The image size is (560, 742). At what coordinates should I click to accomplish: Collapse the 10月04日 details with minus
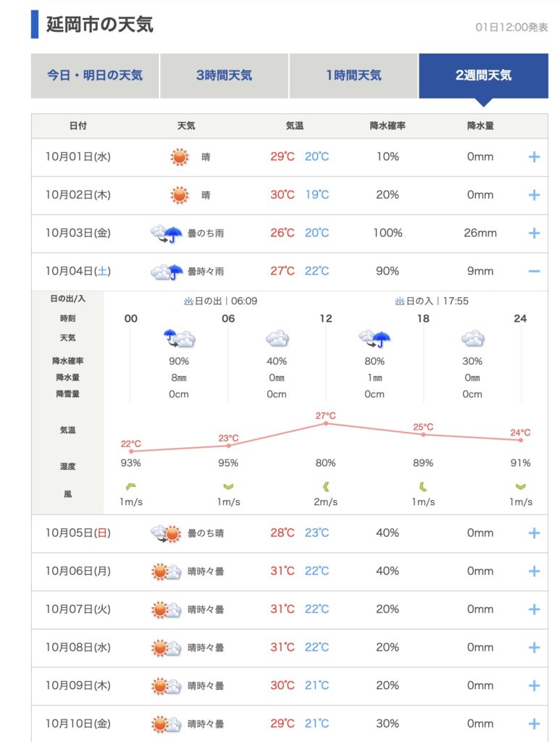coord(534,272)
